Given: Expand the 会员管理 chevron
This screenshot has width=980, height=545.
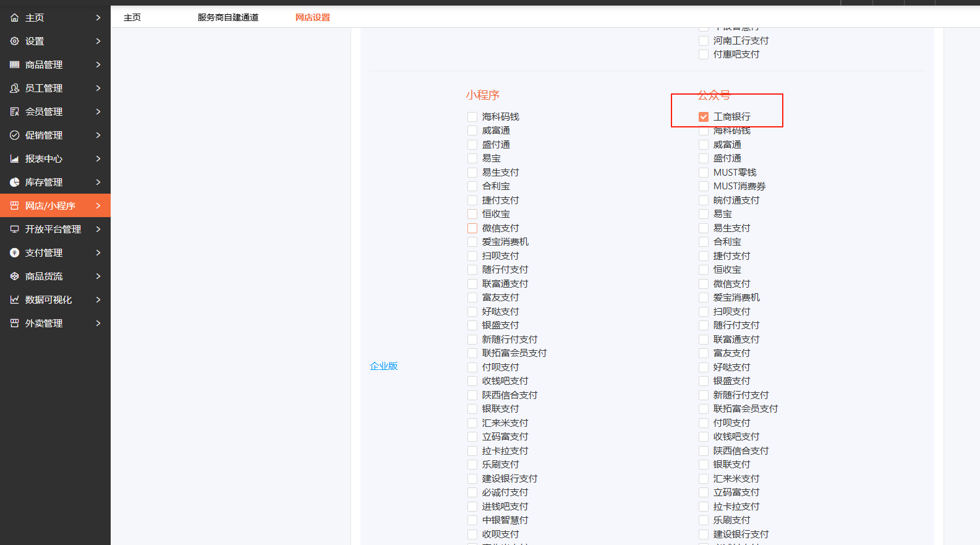Looking at the screenshot, I should (98, 112).
